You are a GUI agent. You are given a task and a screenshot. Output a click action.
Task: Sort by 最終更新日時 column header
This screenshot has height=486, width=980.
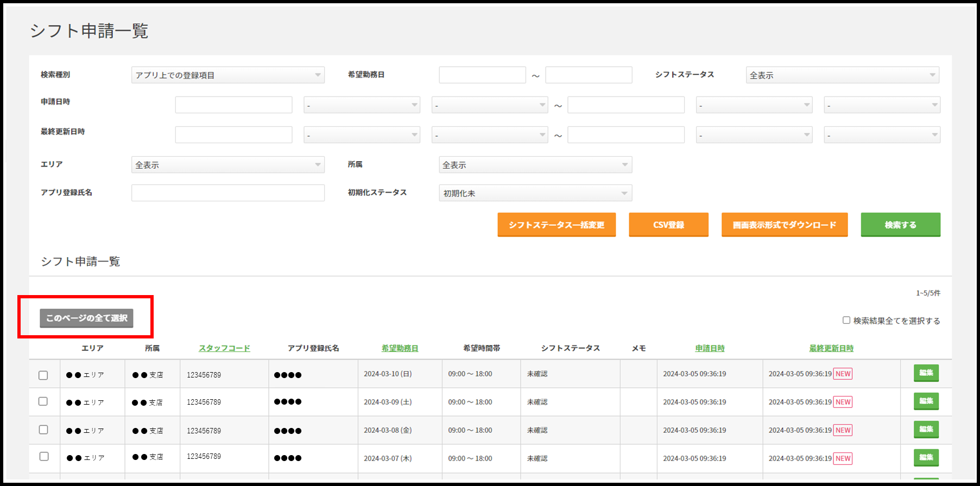[x=831, y=348]
